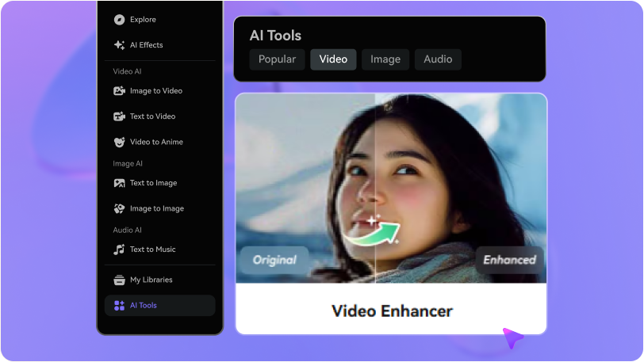Click the Video Enhancer title

(x=391, y=311)
